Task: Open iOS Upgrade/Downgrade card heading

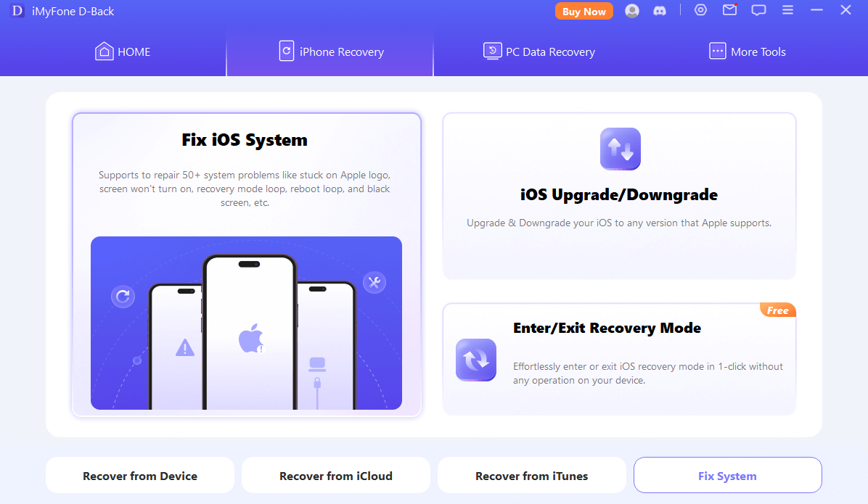Action: tap(619, 195)
